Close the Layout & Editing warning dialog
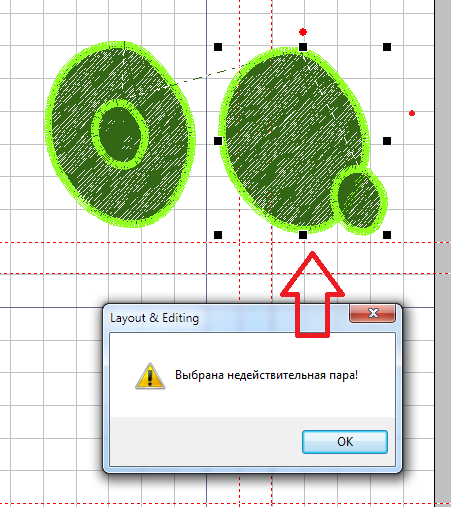 pos(373,313)
